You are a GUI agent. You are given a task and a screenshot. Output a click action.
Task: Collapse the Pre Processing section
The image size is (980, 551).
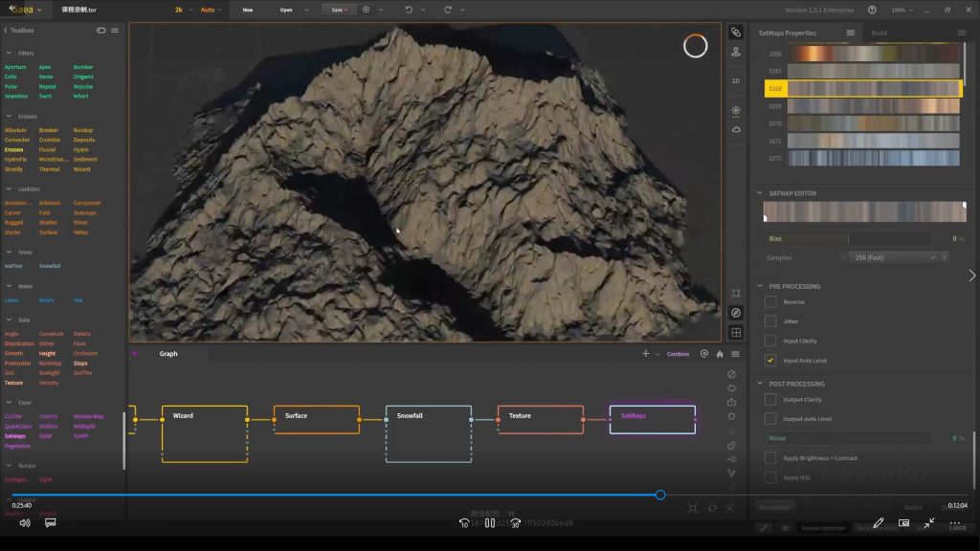click(761, 286)
